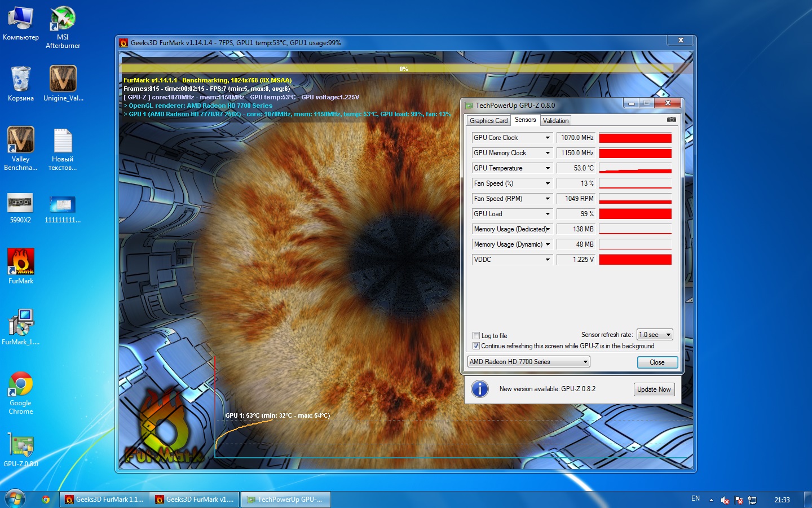This screenshot has width=812, height=508.
Task: Switch to Geeks3D FurMark 1.1... taskbar window
Action: click(x=105, y=500)
